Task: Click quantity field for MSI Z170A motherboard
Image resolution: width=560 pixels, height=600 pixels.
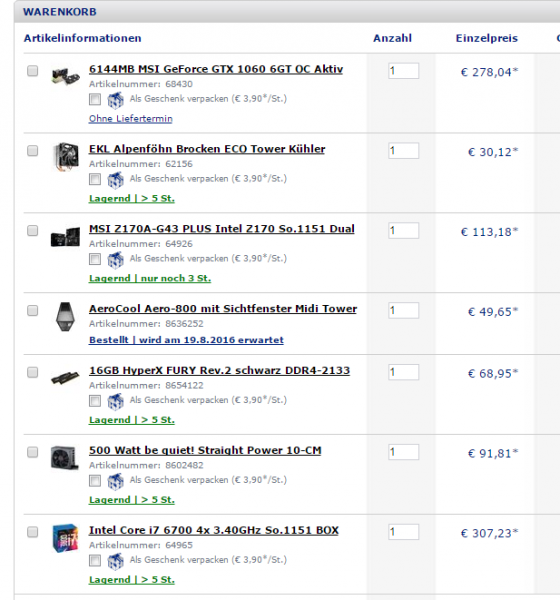Action: 403,231
